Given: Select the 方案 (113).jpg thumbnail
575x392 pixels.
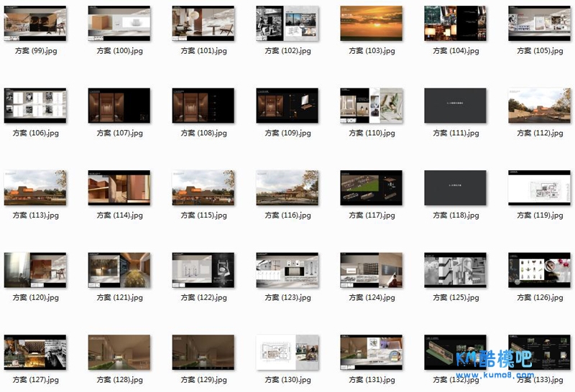Looking at the screenshot, I should (35, 187).
